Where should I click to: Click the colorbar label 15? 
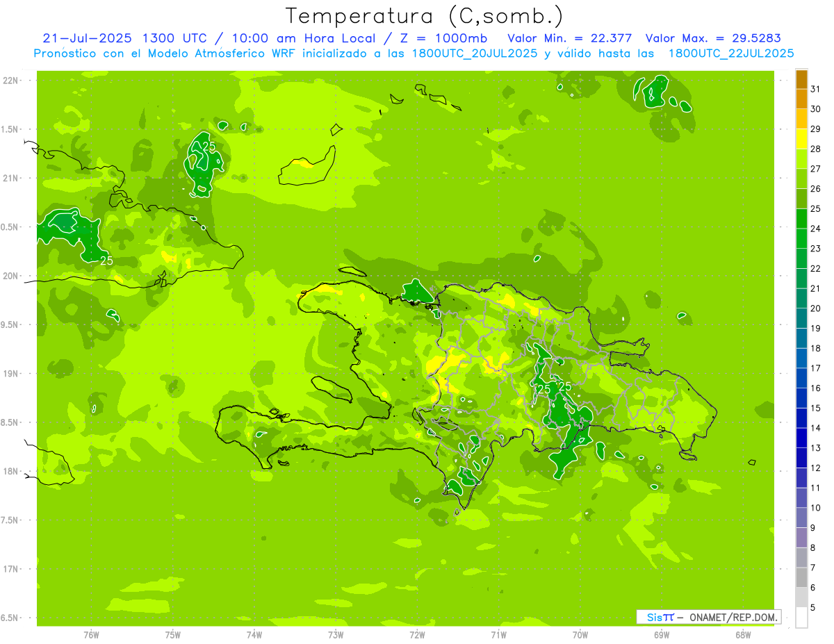click(x=816, y=408)
